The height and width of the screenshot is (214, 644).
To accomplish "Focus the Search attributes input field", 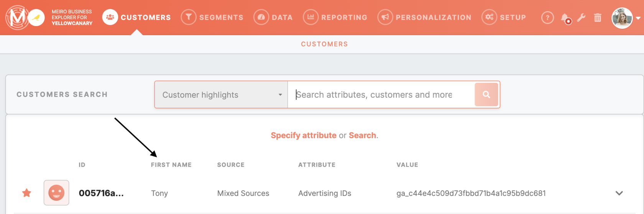I will 381,94.
